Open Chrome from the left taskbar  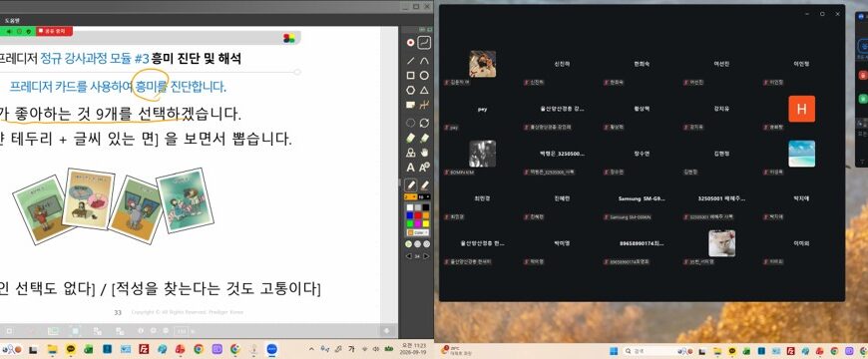point(199,349)
